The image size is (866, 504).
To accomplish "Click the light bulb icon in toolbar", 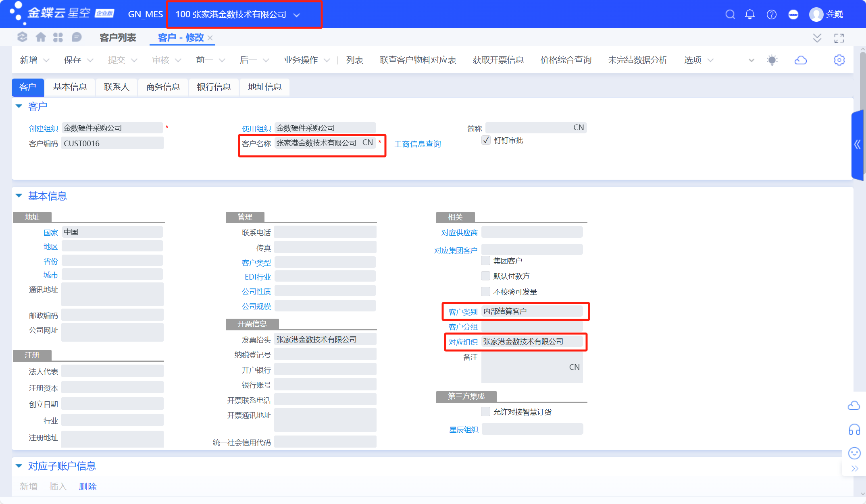I will point(772,60).
